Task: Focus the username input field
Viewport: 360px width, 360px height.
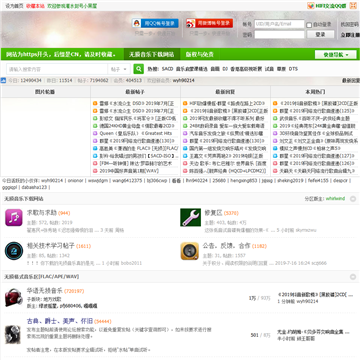Action: coord(279,24)
